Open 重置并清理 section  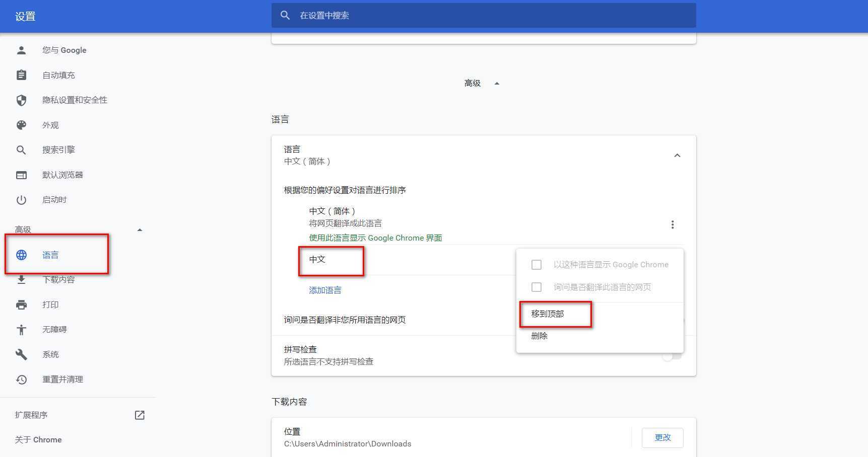pyautogui.click(x=62, y=379)
